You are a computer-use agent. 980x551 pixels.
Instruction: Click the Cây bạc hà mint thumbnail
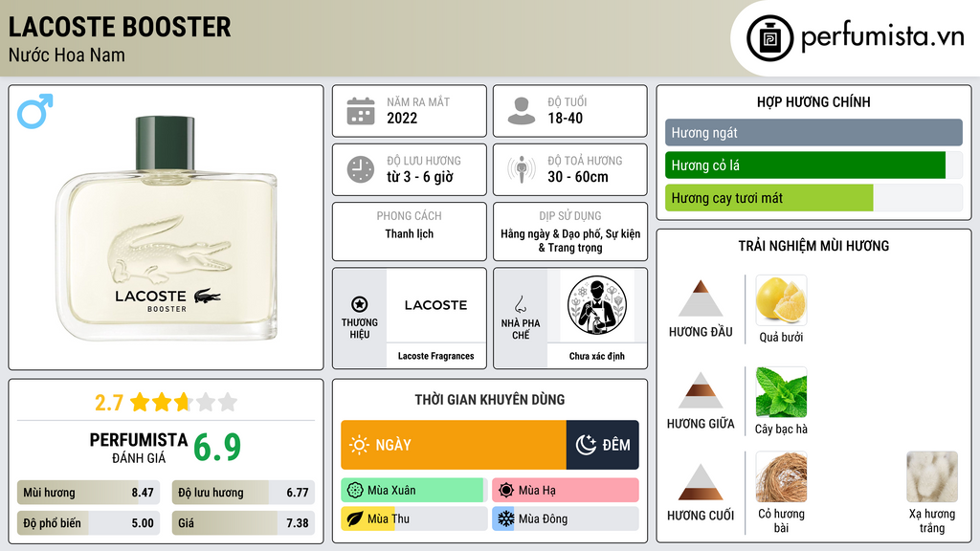point(781,391)
